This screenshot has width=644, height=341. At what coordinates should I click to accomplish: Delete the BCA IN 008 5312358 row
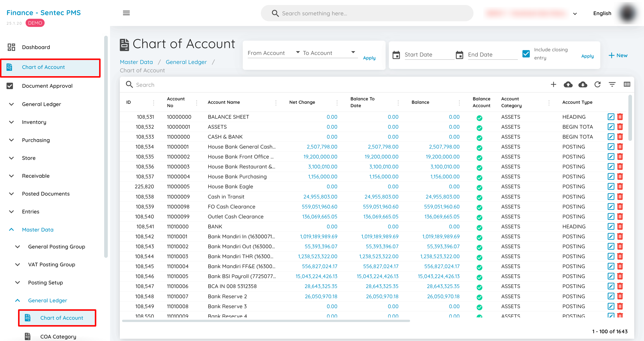[x=620, y=286]
